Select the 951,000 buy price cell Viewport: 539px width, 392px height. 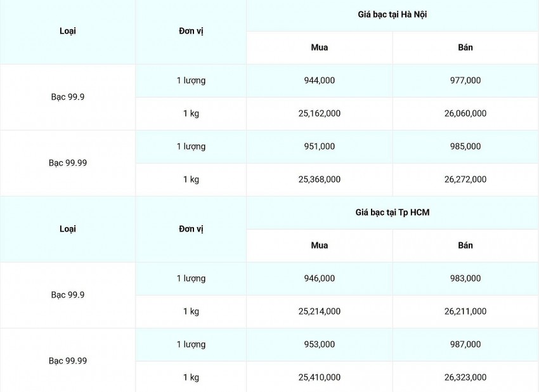click(320, 147)
